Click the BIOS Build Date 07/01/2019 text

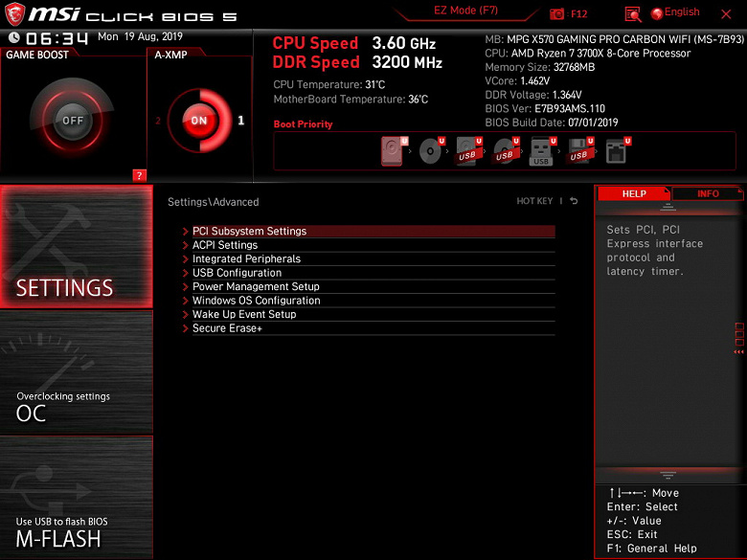point(552,123)
